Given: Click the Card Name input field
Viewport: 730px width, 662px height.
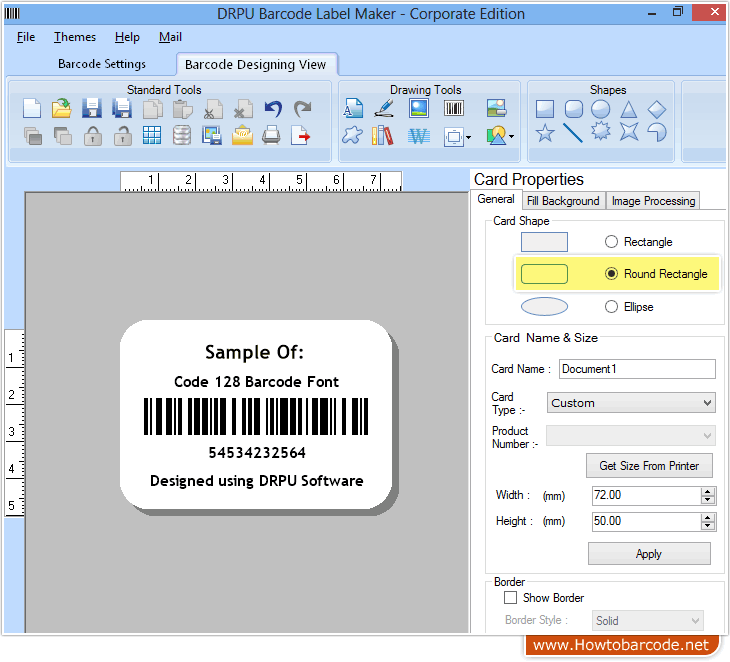Looking at the screenshot, I should pos(637,369).
